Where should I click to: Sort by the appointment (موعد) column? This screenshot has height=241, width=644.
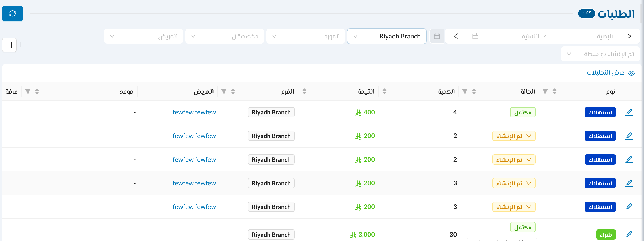point(37,92)
